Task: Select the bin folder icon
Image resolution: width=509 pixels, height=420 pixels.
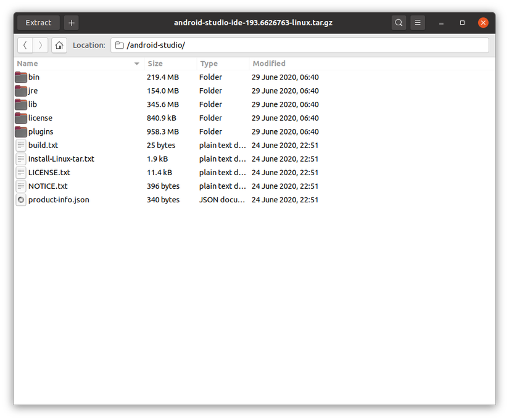Action: tap(21, 77)
